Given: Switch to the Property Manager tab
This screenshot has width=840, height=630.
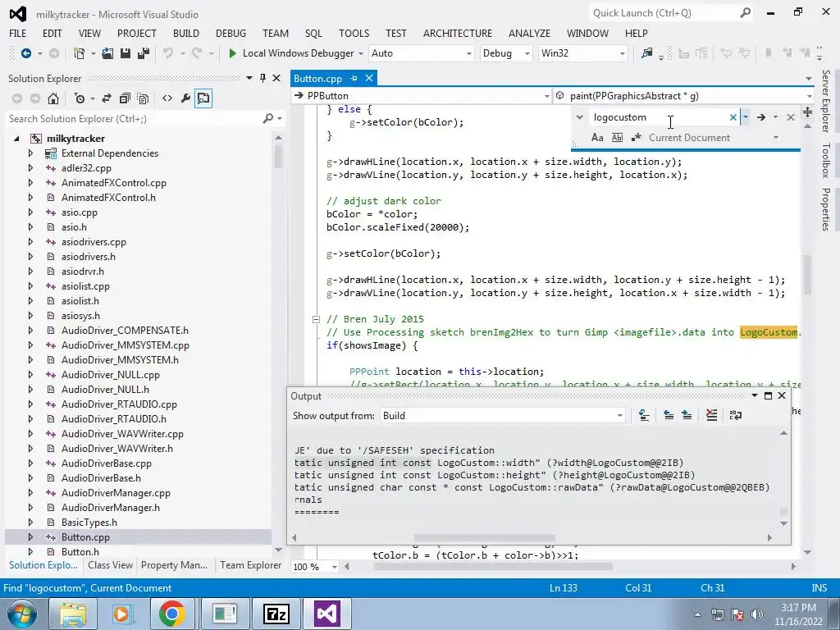Looking at the screenshot, I should [x=174, y=565].
